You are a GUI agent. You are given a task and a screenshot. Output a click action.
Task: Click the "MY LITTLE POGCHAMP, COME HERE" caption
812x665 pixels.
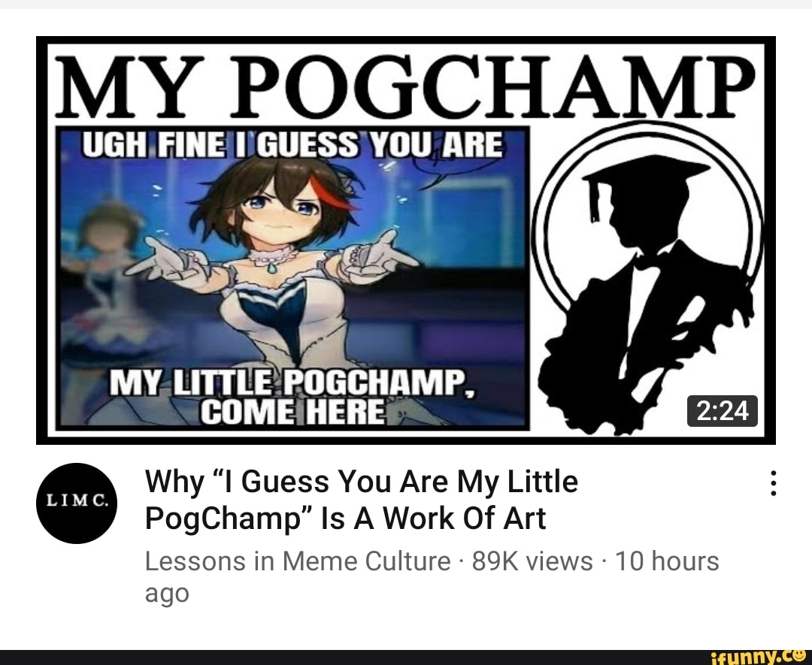tap(292, 397)
